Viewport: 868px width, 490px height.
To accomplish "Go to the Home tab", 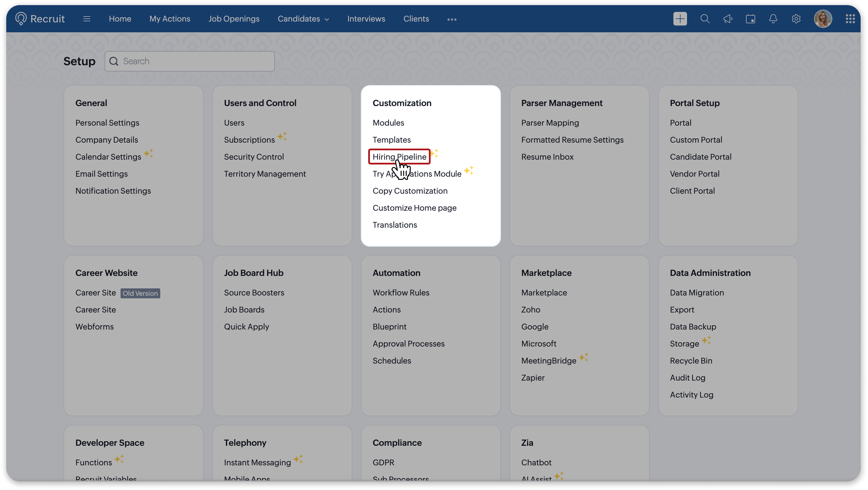I will (x=120, y=19).
